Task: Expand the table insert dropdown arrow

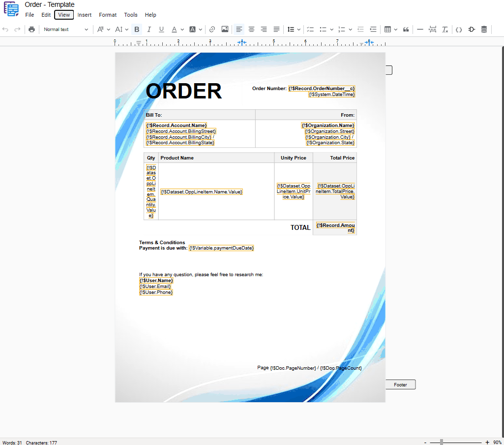Action: point(396,29)
